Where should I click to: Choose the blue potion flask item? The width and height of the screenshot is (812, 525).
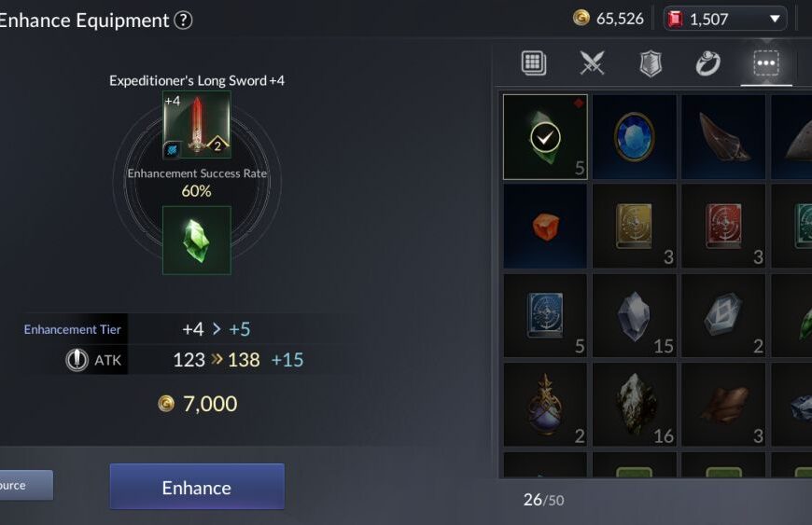(x=545, y=404)
